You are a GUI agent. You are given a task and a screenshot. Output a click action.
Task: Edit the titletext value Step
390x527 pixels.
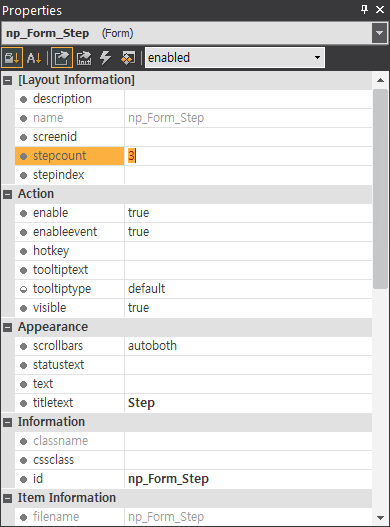click(x=141, y=403)
